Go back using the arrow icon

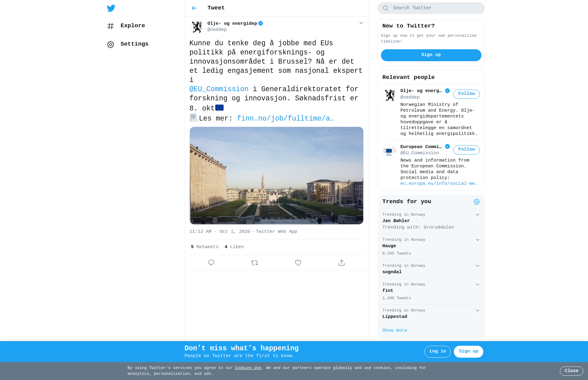(194, 8)
